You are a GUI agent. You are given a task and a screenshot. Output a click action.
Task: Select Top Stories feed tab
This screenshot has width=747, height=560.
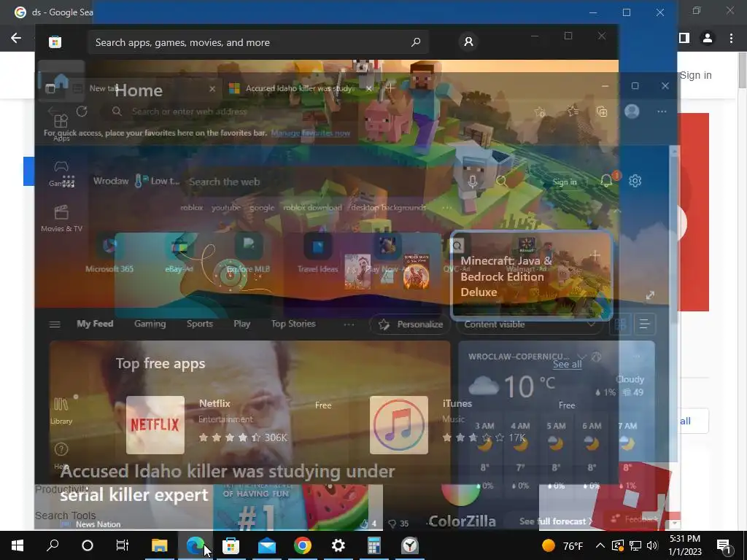[293, 324]
